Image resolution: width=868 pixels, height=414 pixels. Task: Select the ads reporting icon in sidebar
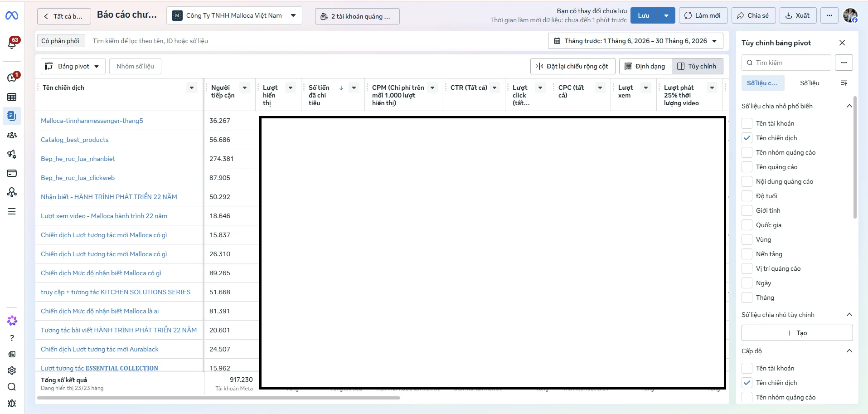pyautogui.click(x=12, y=116)
